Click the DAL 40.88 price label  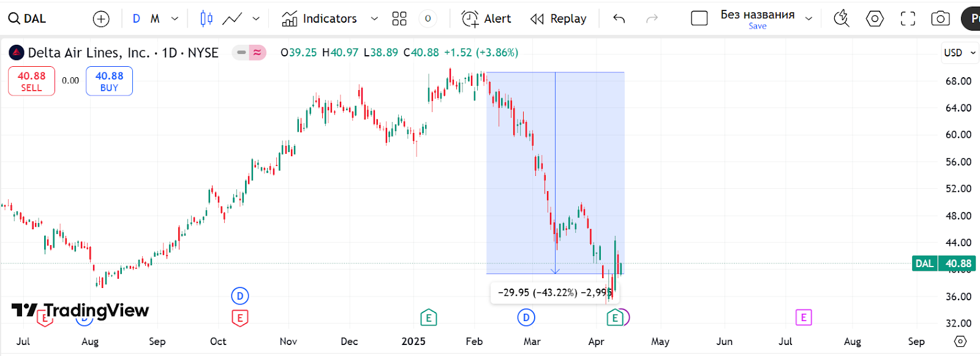point(944,263)
